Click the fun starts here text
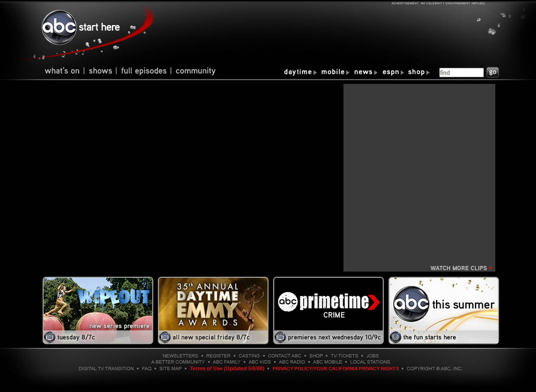This screenshot has height=392, width=536. [429, 337]
